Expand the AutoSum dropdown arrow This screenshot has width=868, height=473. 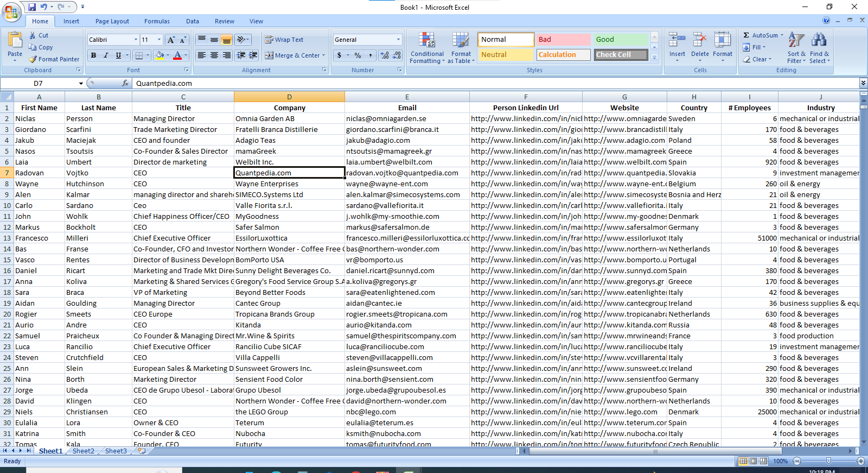coord(782,35)
